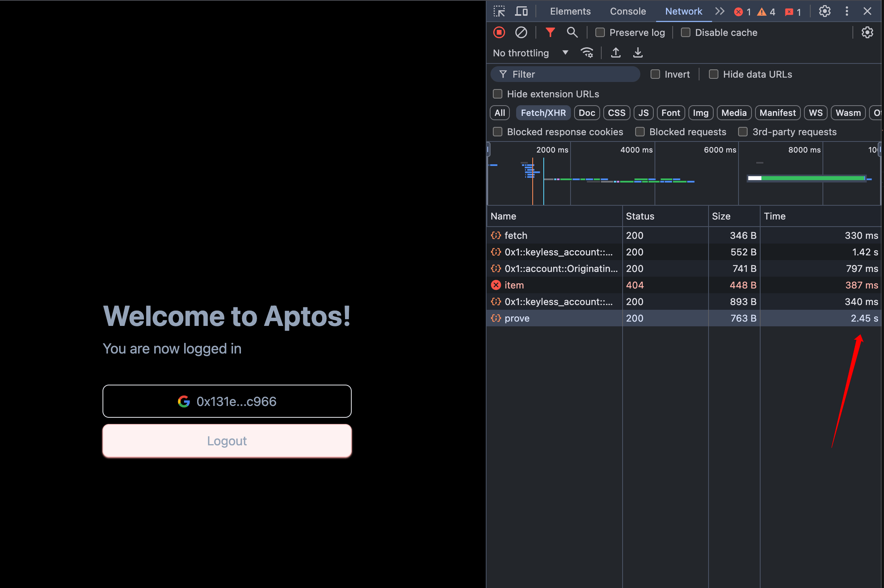The width and height of the screenshot is (884, 588).
Task: Open DevTools settings gear
Action: point(825,11)
